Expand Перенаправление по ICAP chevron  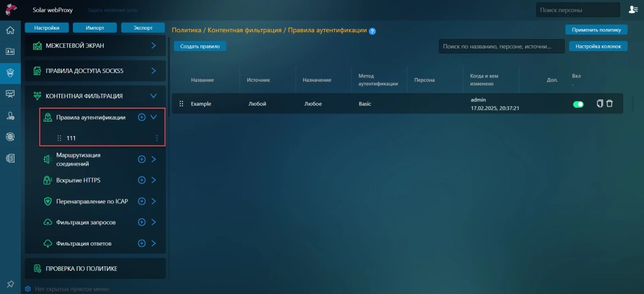tap(153, 201)
